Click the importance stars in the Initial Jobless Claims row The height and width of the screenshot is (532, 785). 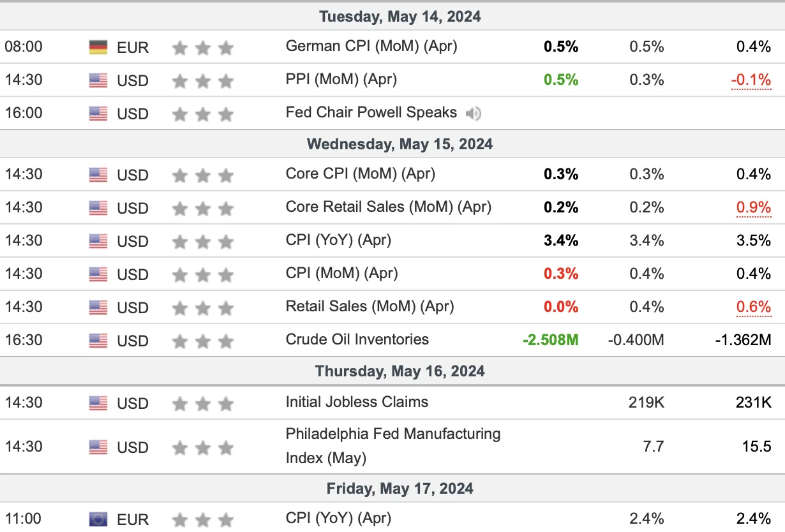(x=203, y=403)
